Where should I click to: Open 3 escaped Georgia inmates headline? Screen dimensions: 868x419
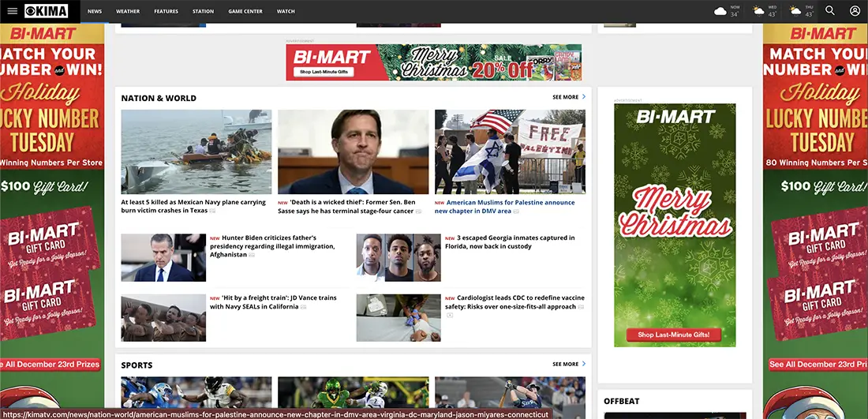click(510, 242)
